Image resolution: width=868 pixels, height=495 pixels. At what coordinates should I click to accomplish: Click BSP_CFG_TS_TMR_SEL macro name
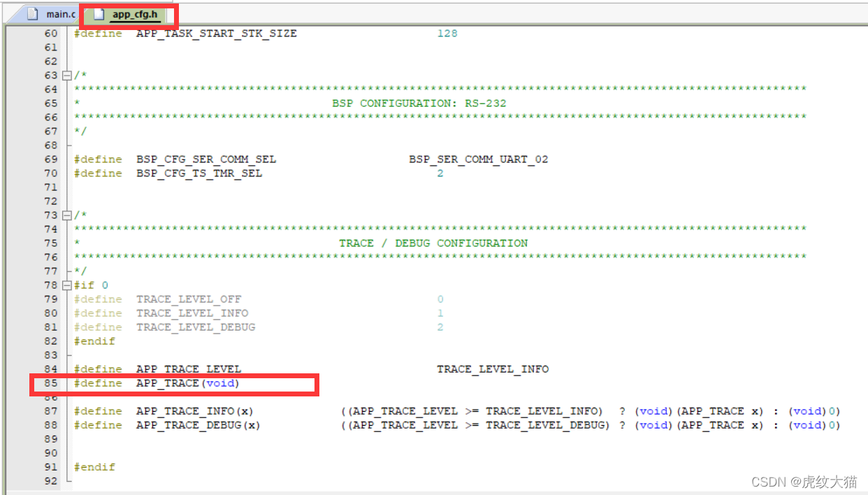(x=199, y=173)
